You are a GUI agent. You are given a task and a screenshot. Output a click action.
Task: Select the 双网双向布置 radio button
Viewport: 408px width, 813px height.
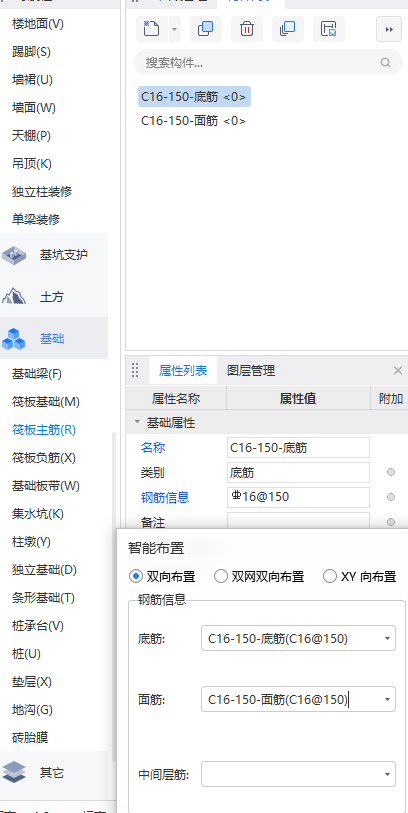click(x=221, y=576)
